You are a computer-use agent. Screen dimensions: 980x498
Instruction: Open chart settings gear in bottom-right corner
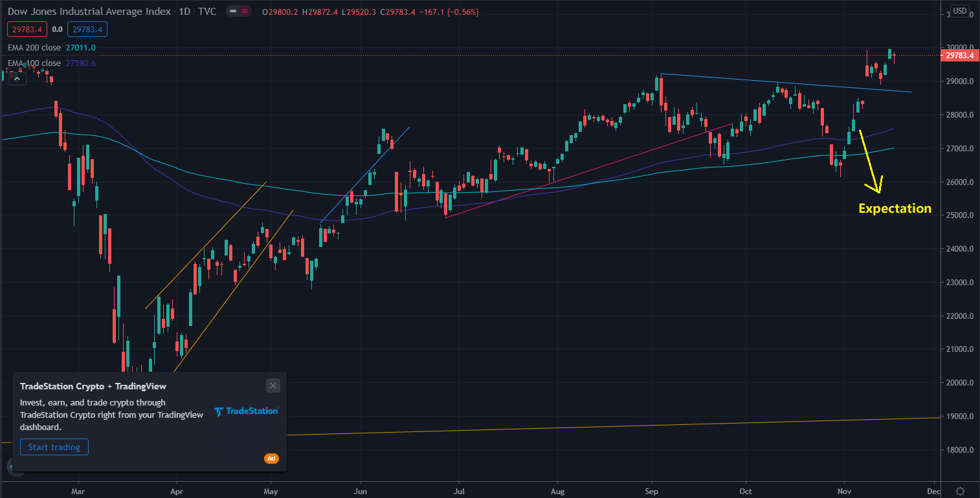point(960,491)
